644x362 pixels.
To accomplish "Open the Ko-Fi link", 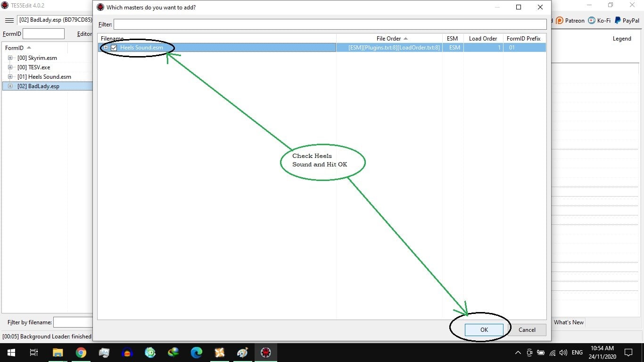I will click(599, 20).
